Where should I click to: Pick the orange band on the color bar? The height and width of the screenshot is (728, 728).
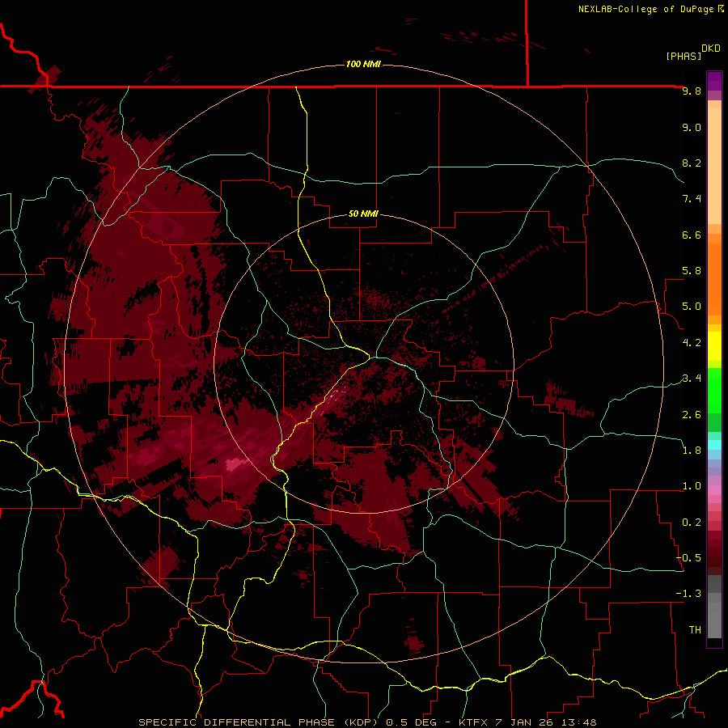pos(714,280)
